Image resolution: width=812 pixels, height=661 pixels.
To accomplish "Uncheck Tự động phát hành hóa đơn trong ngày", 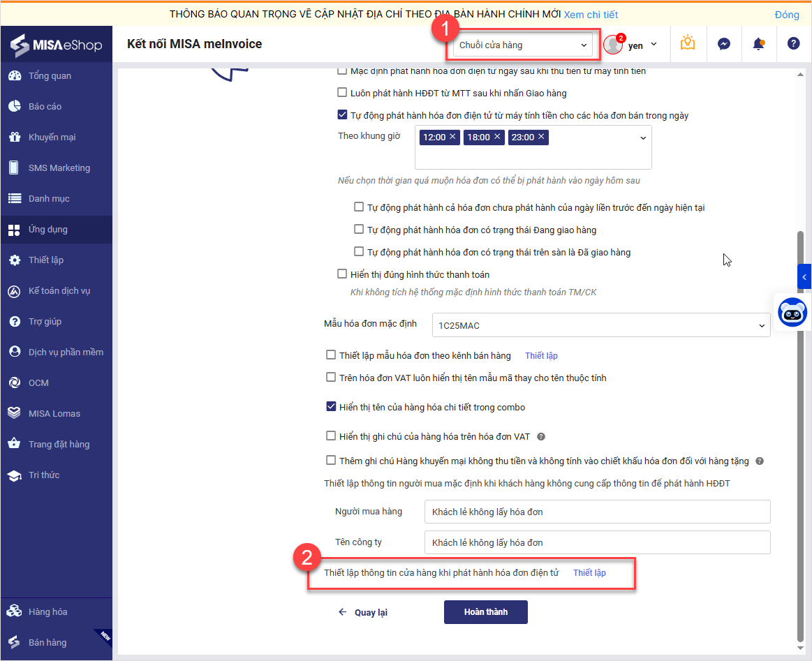I will click(342, 115).
